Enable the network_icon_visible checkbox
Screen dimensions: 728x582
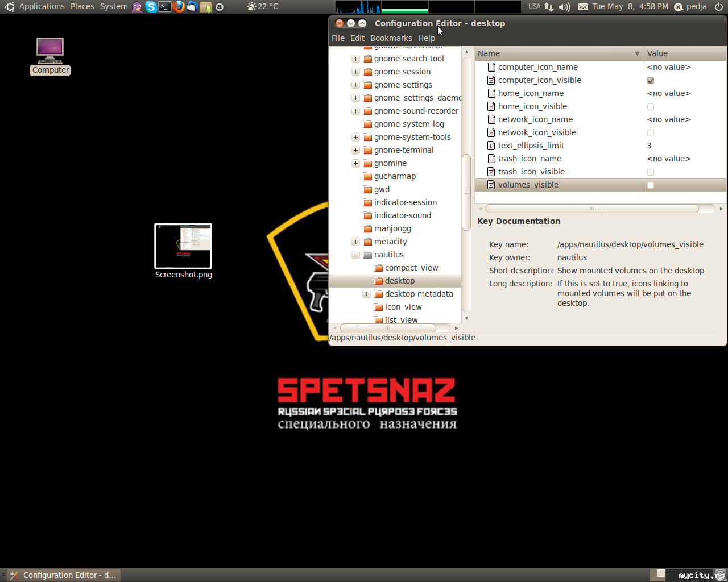pyautogui.click(x=651, y=133)
